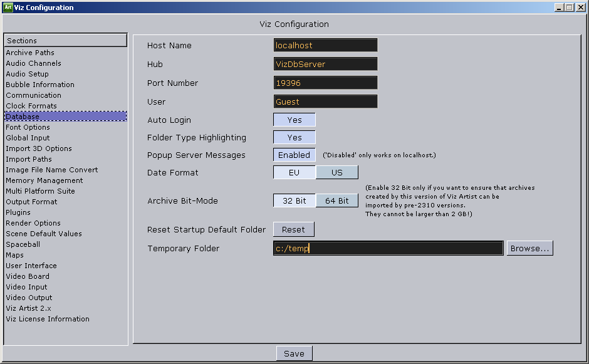Select US date format
The width and height of the screenshot is (589, 364).
[x=337, y=172]
